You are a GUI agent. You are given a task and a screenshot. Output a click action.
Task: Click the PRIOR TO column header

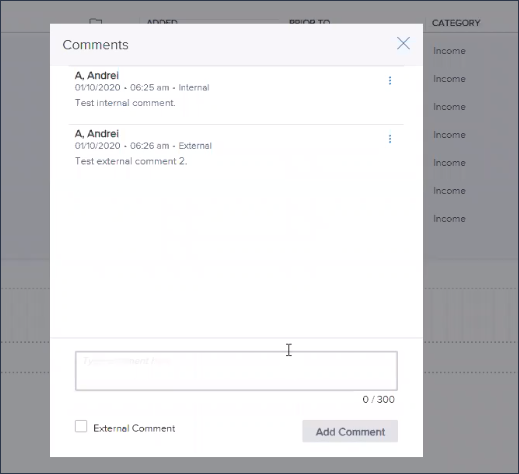tap(310, 21)
